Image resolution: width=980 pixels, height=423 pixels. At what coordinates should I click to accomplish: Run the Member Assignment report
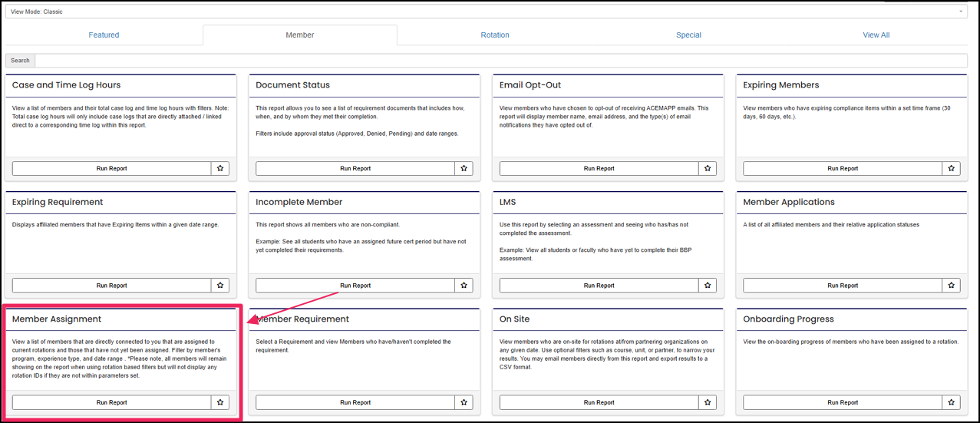coord(112,402)
